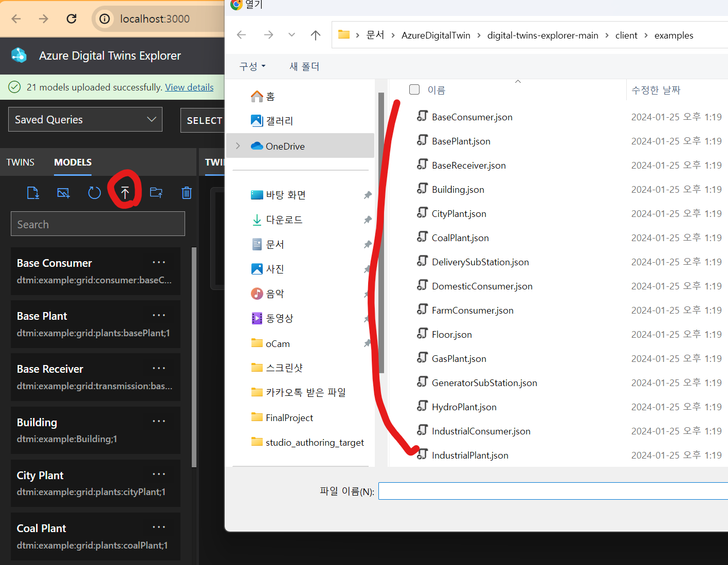728x565 pixels.
Task: Reload the browser page
Action: click(x=71, y=19)
